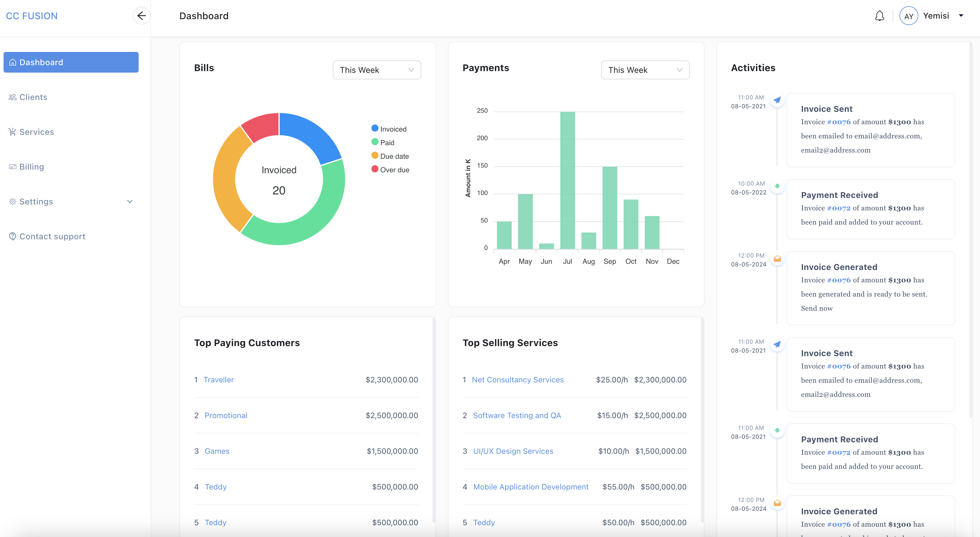
Task: Select Dashboard menu item
Action: [71, 63]
